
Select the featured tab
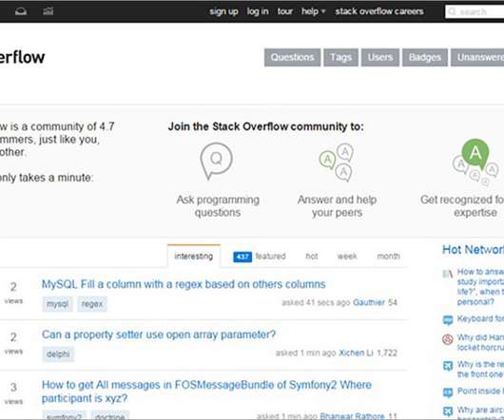pyautogui.click(x=271, y=257)
